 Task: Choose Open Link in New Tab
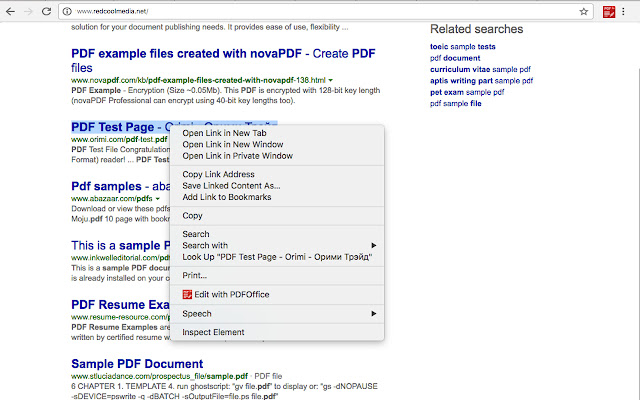pyautogui.click(x=224, y=133)
